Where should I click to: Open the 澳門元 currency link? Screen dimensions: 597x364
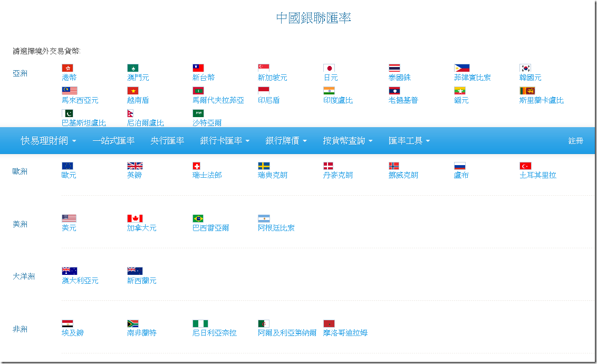point(138,78)
